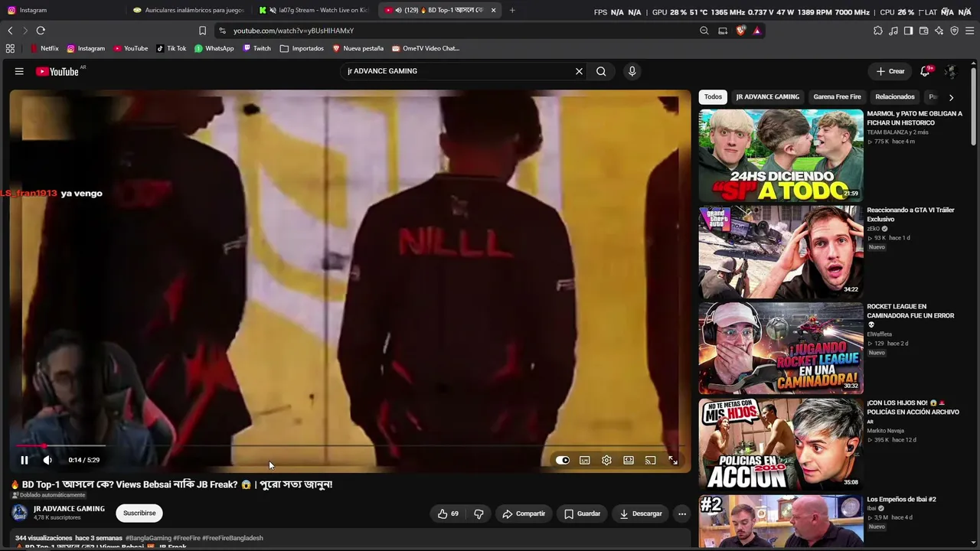Dislike the video with thumbs down
Viewport: 980px width, 551px height.
coord(479,514)
